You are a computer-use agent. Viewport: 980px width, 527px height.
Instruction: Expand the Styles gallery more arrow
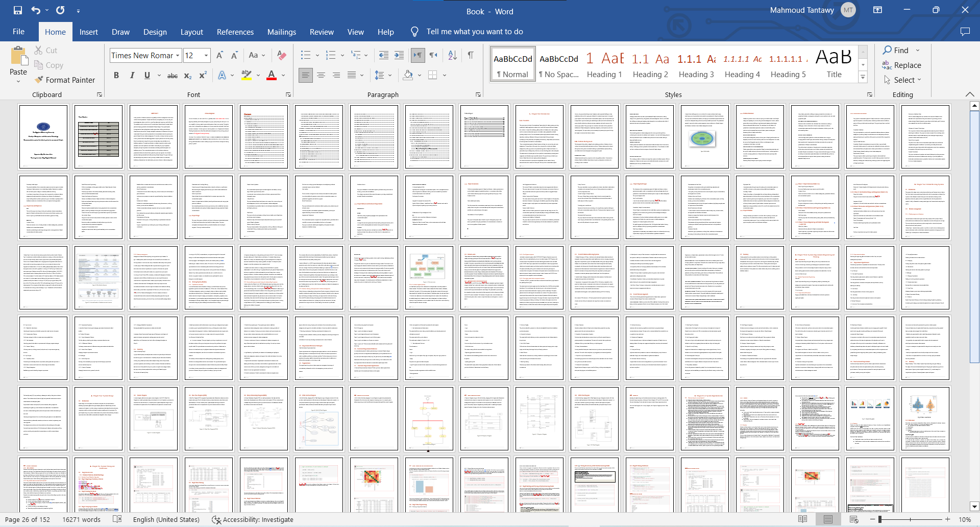click(x=863, y=78)
